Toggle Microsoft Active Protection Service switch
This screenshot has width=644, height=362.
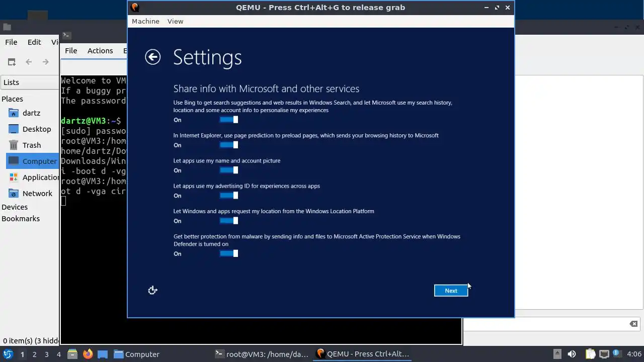tap(229, 253)
